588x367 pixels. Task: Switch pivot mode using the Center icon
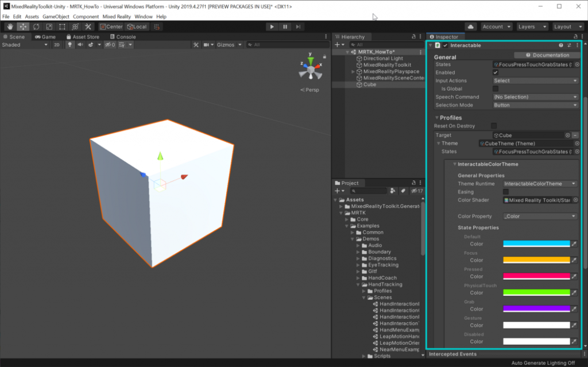pyautogui.click(x=111, y=26)
